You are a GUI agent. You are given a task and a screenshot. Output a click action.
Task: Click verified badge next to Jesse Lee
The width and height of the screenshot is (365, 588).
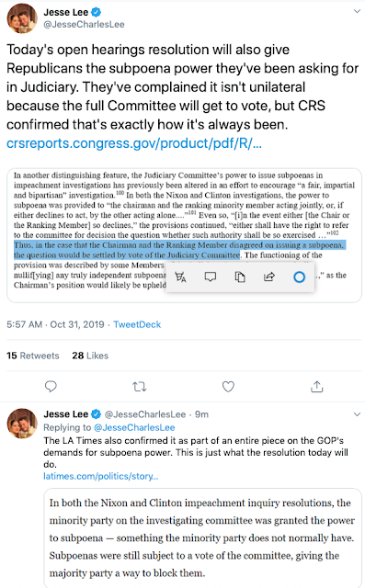pos(97,12)
